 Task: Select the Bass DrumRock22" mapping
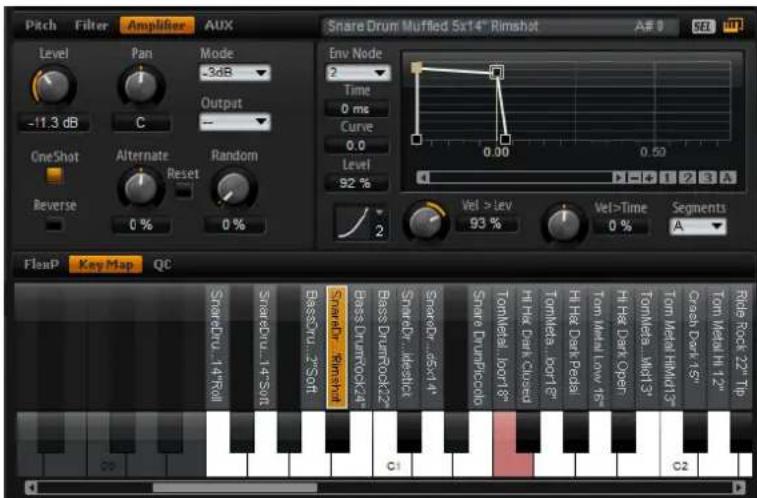click(384, 347)
